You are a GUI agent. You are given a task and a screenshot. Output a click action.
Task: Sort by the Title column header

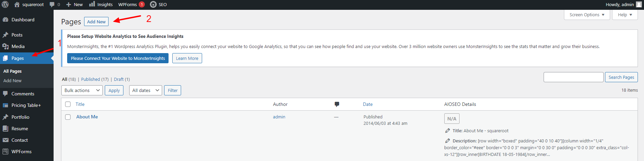coord(80,104)
